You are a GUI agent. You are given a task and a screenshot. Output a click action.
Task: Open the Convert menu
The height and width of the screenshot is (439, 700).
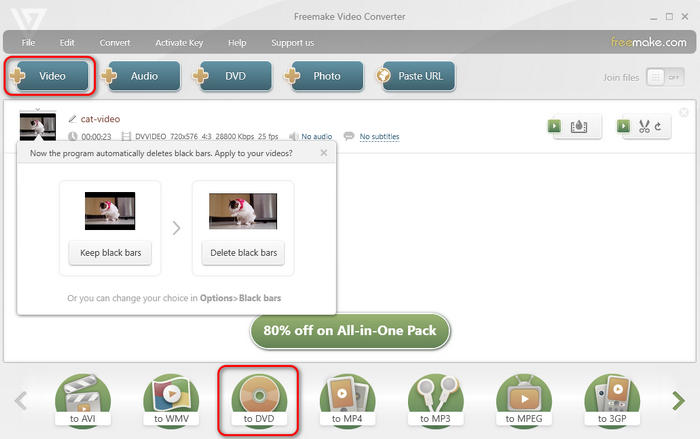pos(115,43)
